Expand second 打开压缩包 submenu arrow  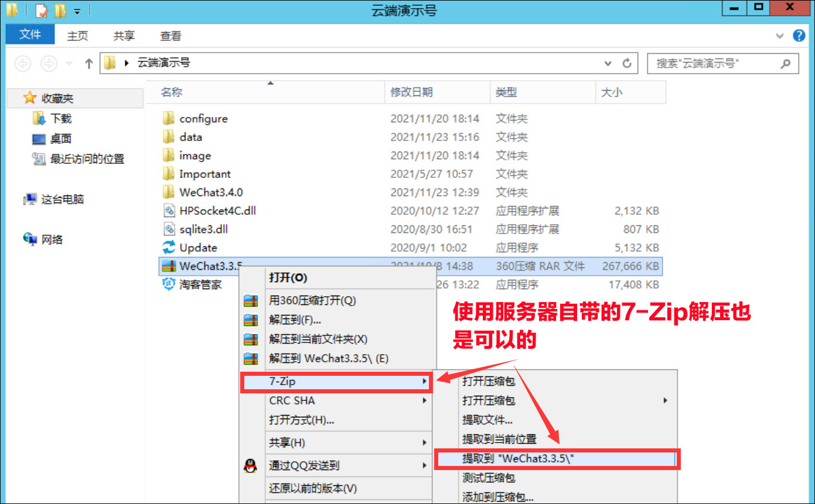click(x=665, y=401)
